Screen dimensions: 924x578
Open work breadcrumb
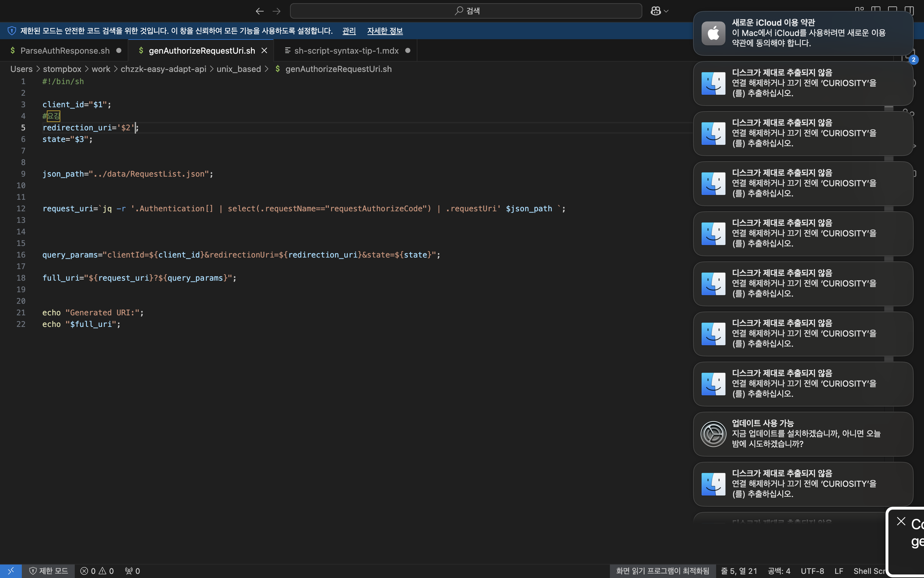point(101,69)
